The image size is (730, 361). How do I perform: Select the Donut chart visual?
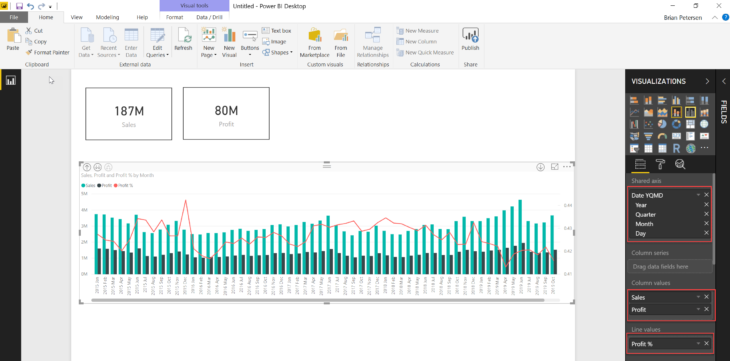click(x=676, y=124)
